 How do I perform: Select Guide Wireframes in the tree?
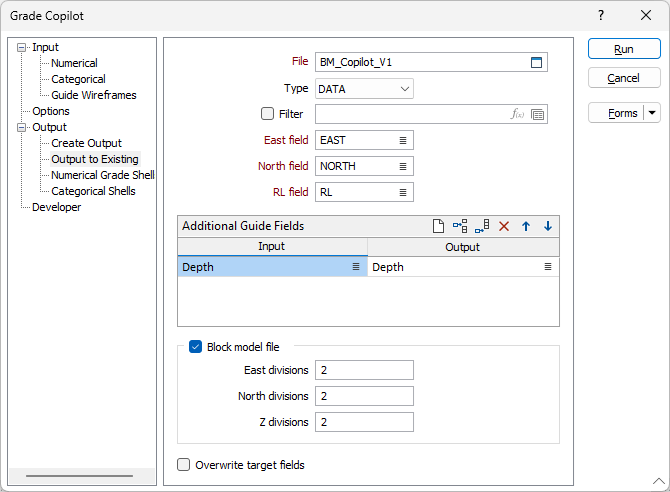pyautogui.click(x=93, y=95)
